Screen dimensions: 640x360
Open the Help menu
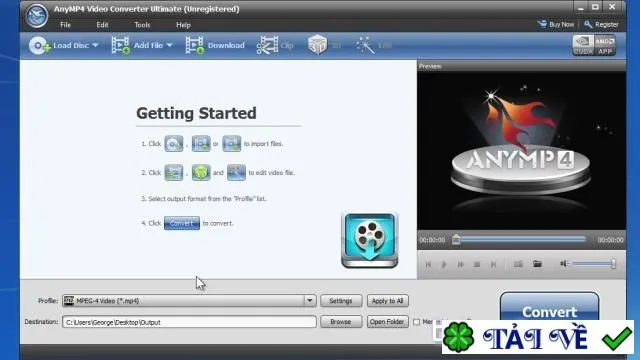183,25
